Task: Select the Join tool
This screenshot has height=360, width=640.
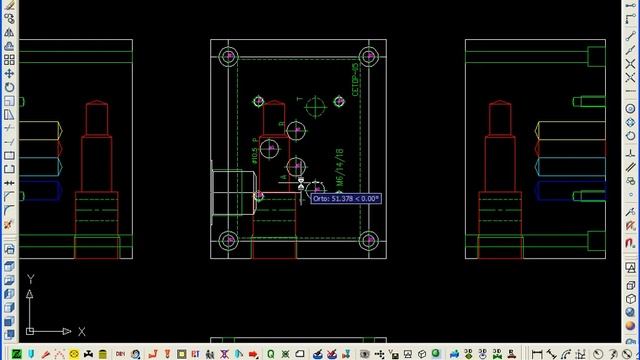Action: pyautogui.click(x=9, y=183)
